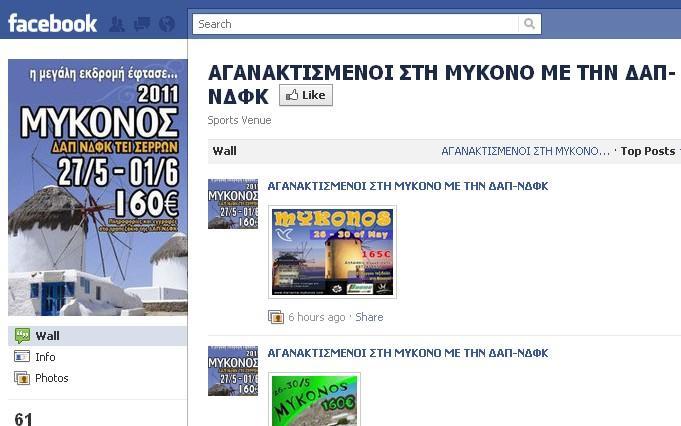The height and width of the screenshot is (426, 681).
Task: Select the ΑΓΑΝΑΚΤΙΣΜΕΝΟΙ ΣΤΗ ΜΥΚΟΝΟ… wall filter
Action: pyautogui.click(x=526, y=151)
